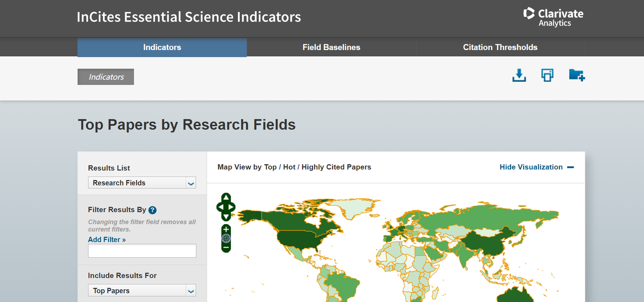Select the Indicators tab

point(162,47)
